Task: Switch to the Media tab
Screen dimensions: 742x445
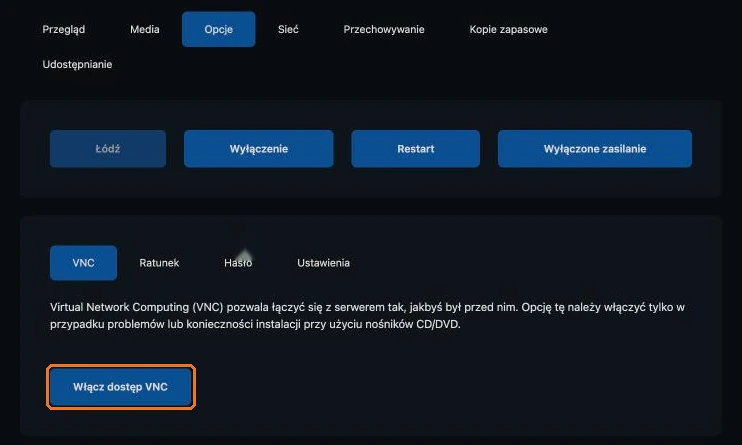Action: click(x=145, y=29)
